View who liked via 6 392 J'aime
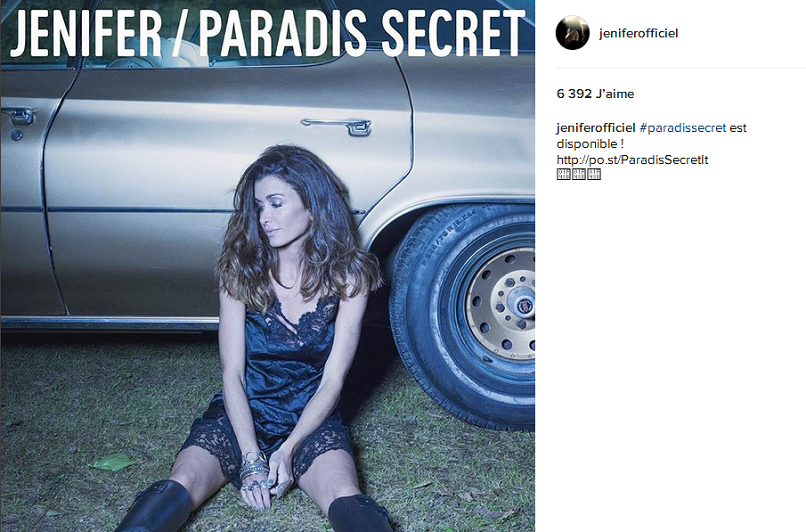Screen dimensions: 806x532 click(x=595, y=94)
